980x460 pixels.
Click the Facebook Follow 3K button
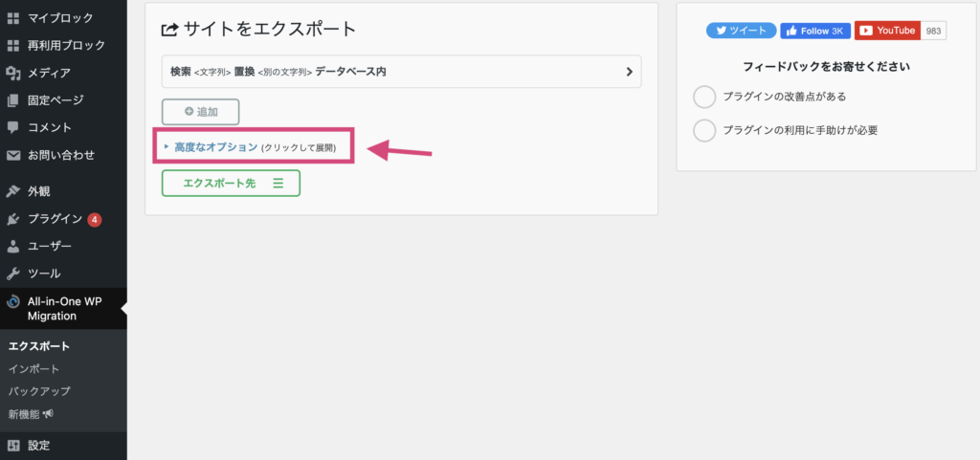(815, 31)
